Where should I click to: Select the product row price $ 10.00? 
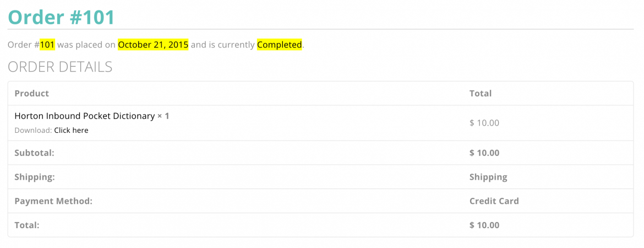click(484, 123)
